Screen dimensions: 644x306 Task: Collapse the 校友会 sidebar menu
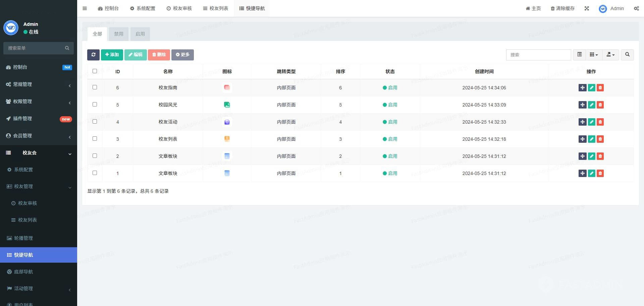tap(39, 153)
